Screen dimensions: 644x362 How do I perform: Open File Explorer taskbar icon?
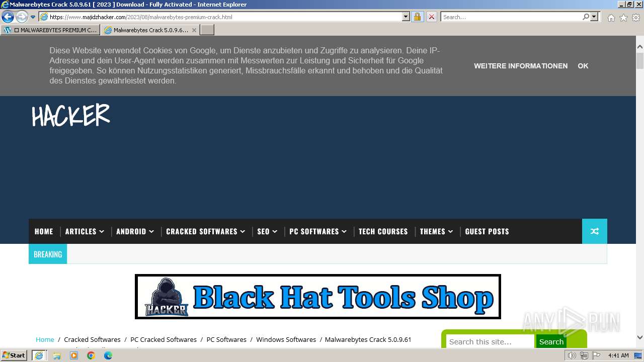(x=57, y=355)
